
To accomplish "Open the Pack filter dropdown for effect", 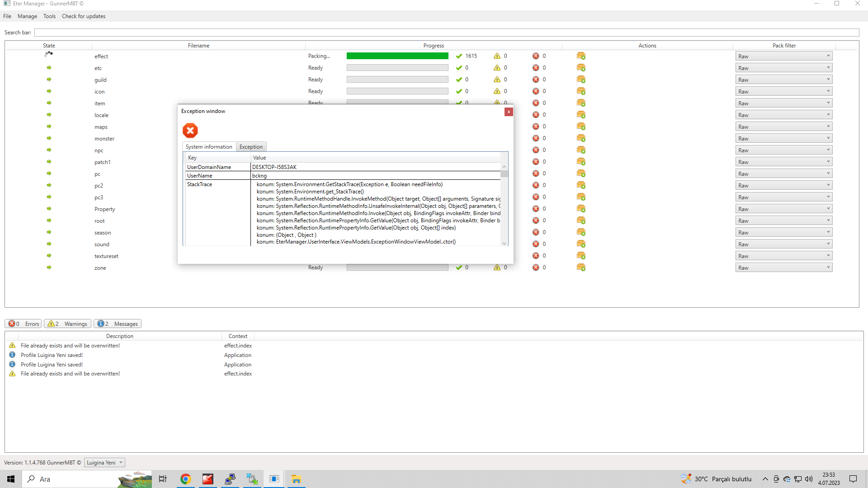I will click(x=784, y=56).
